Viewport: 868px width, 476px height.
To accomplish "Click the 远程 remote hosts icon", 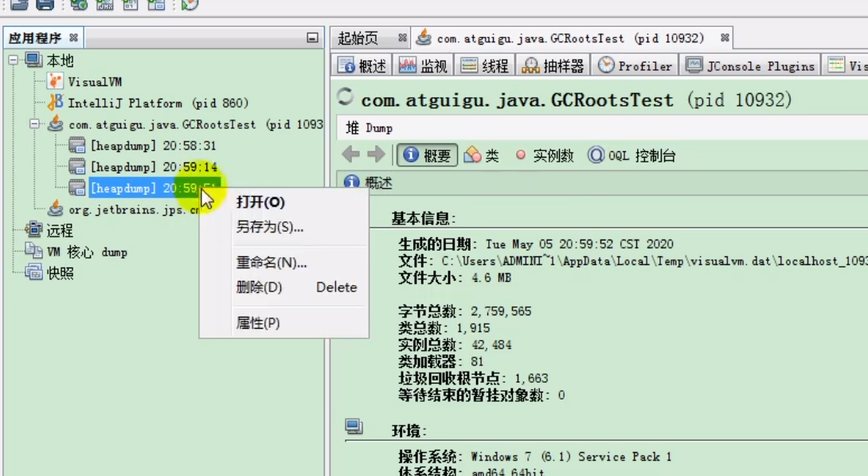I will pos(33,230).
